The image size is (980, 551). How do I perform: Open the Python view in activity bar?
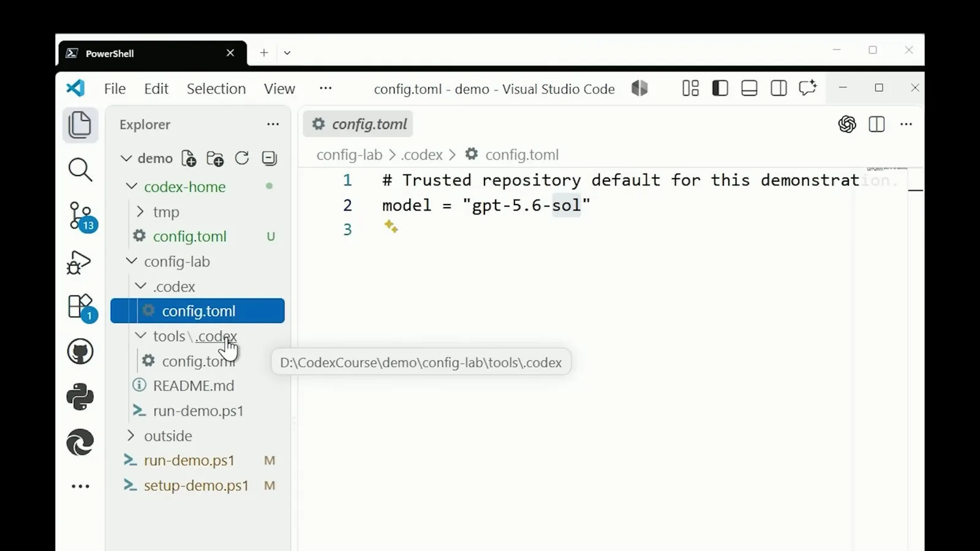[80, 397]
